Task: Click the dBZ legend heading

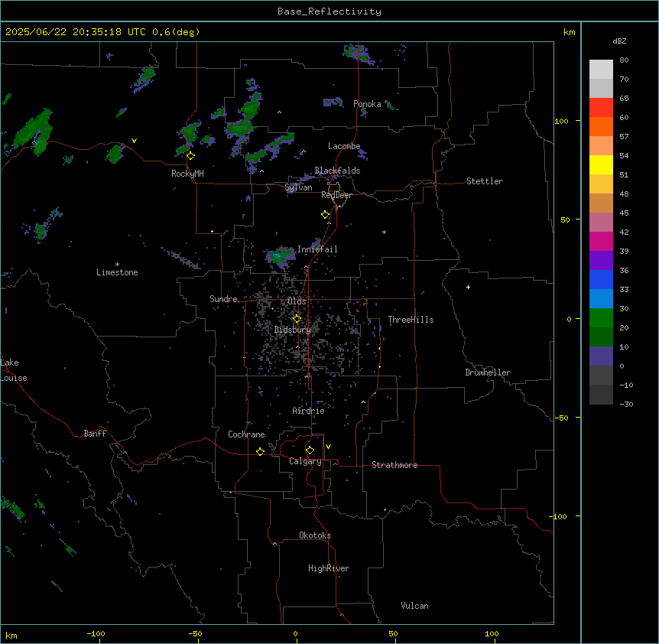Action: (x=619, y=41)
